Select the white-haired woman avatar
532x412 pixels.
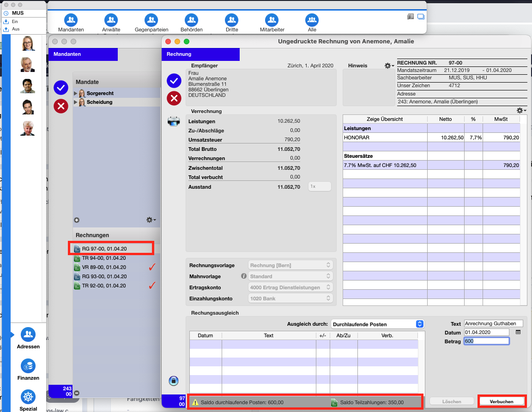(x=28, y=128)
